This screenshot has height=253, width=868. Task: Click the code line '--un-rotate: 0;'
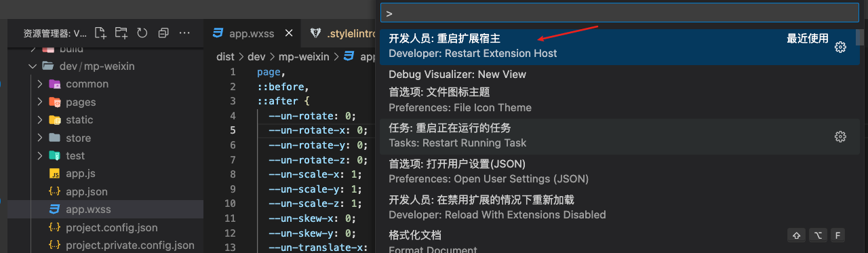pos(312,115)
